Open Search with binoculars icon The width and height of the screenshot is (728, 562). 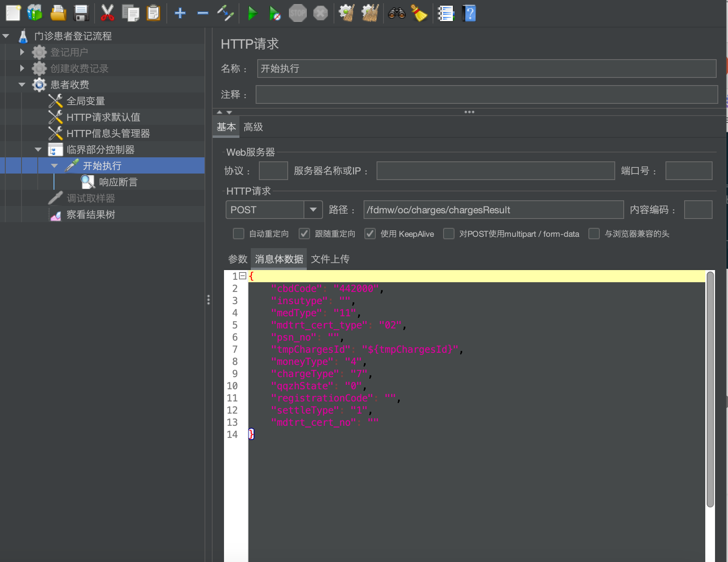[396, 13]
